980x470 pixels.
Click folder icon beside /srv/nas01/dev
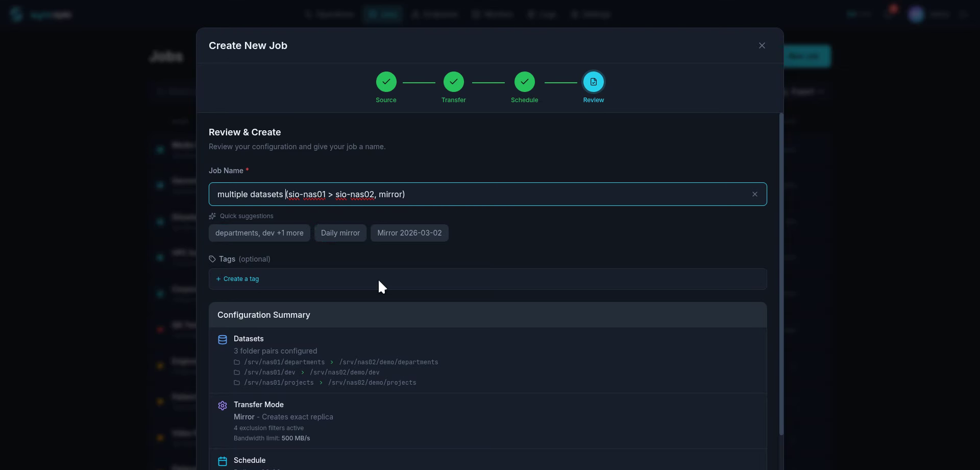click(x=237, y=372)
